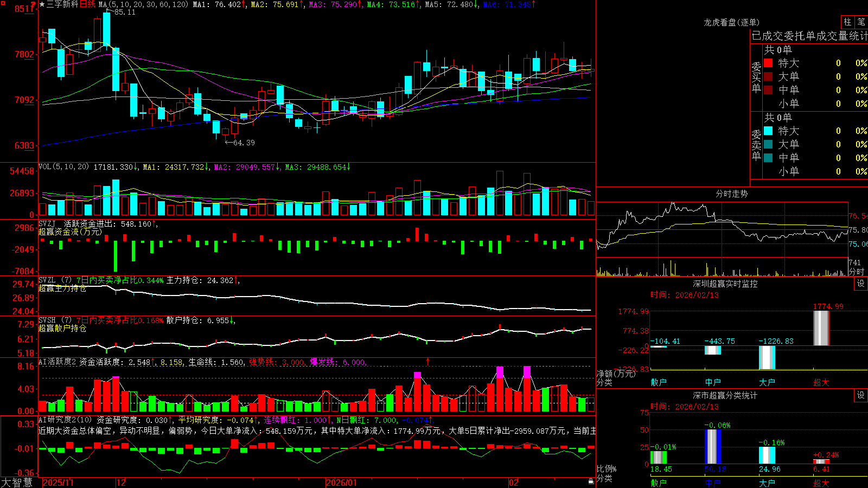Click the blue 中户 50.18 bar in classification stats
Screen dimensions: 868x488
(713, 446)
